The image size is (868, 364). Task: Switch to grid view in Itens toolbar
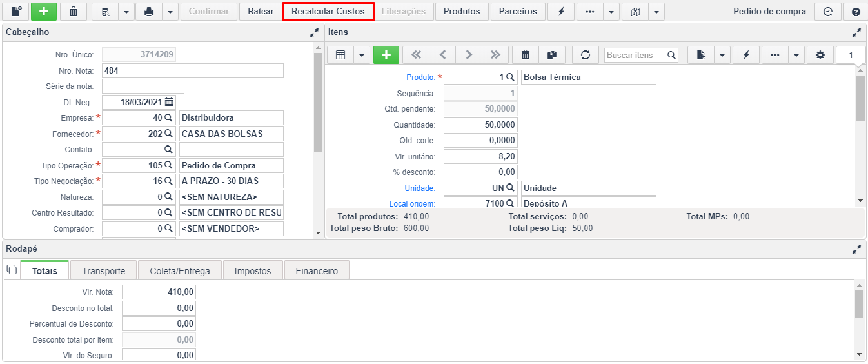[x=340, y=55]
